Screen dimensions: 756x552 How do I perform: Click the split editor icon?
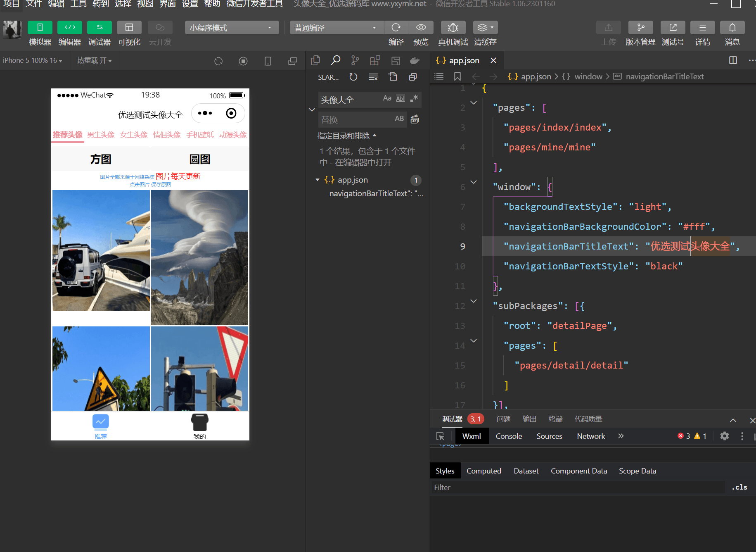[733, 60]
